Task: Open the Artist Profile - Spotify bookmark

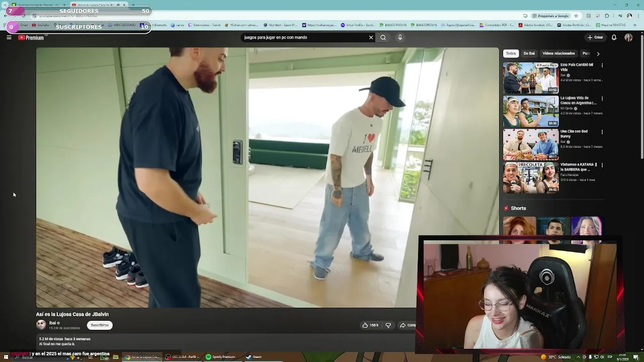Action: (x=358, y=25)
